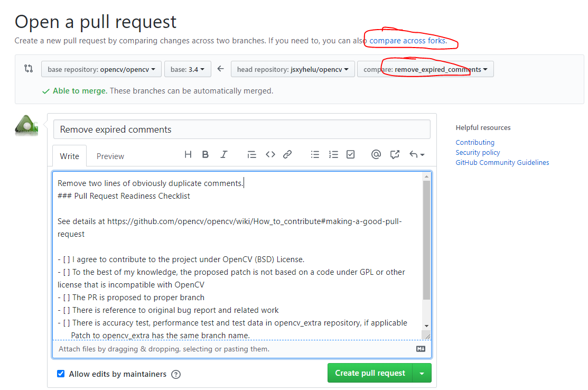Screen dimensions: 588x390
Task: Insert numbered list icon
Action: tap(333, 154)
